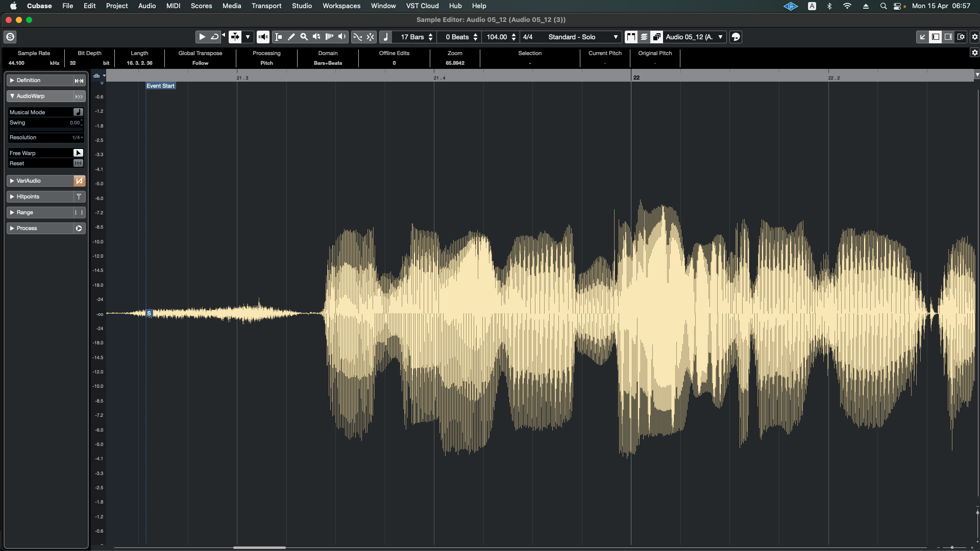Click the Event Start marker flag
Viewport: 980px width, 551px height.
pos(160,86)
